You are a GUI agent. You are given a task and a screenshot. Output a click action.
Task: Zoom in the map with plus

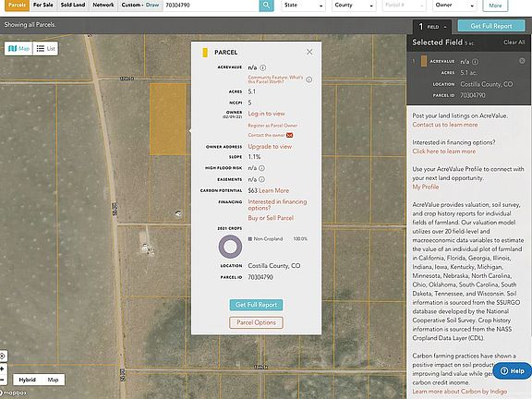coord(3,369)
